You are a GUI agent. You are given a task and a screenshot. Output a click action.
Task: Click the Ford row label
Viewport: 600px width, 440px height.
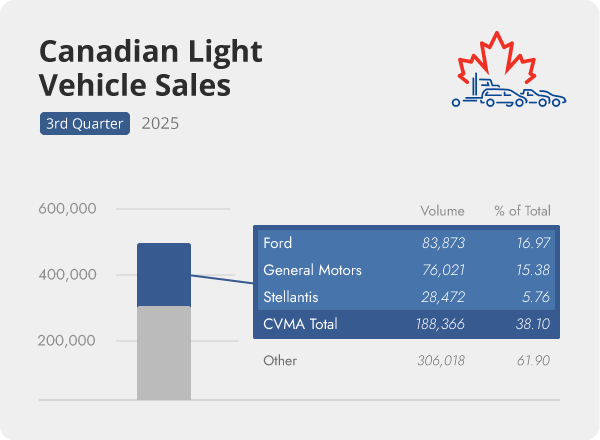pos(277,243)
